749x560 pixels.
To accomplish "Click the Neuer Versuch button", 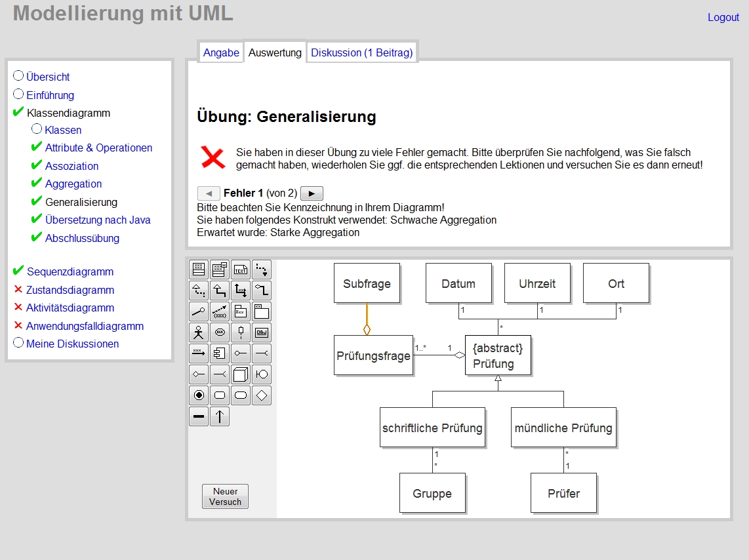I will (225, 496).
